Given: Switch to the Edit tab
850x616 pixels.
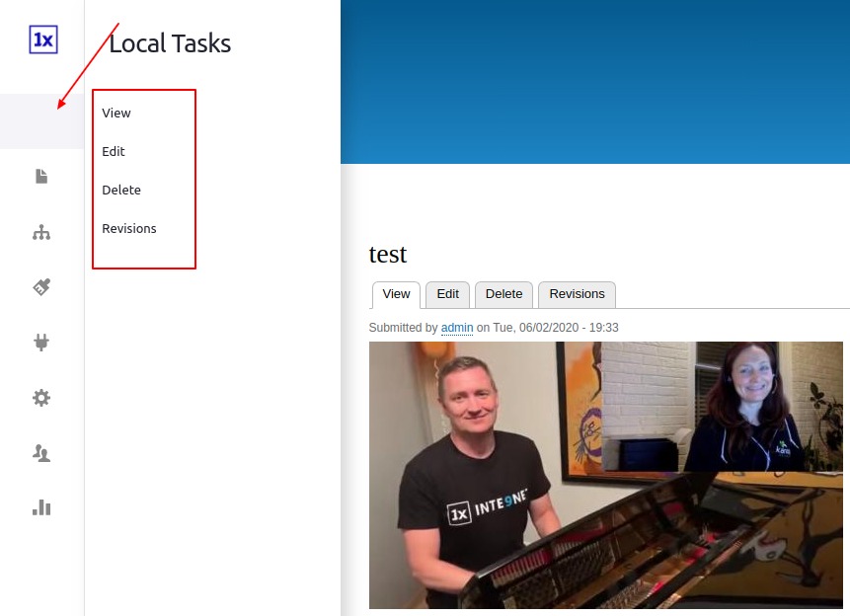Looking at the screenshot, I should (446, 294).
